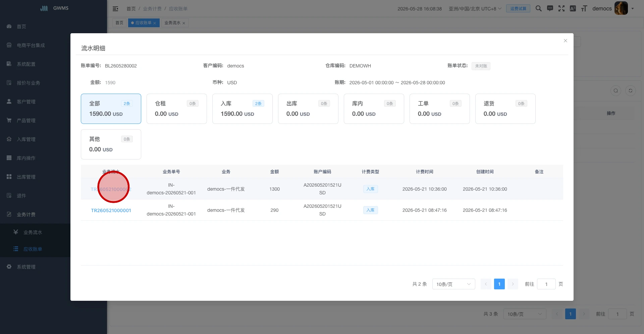Open 业务流水 submenu item
Image resolution: width=644 pixels, height=334 pixels.
(x=33, y=232)
